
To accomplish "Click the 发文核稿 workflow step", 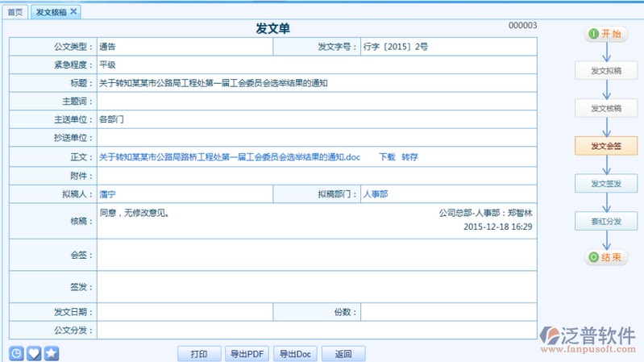I will click(x=606, y=108).
